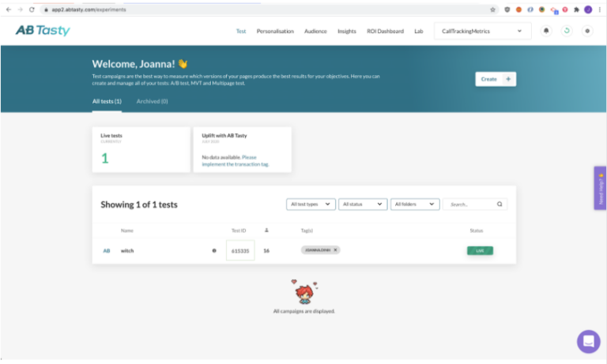The height and width of the screenshot is (364, 607).
Task: Switch to the Archived (0) tab
Action: pos(152,101)
